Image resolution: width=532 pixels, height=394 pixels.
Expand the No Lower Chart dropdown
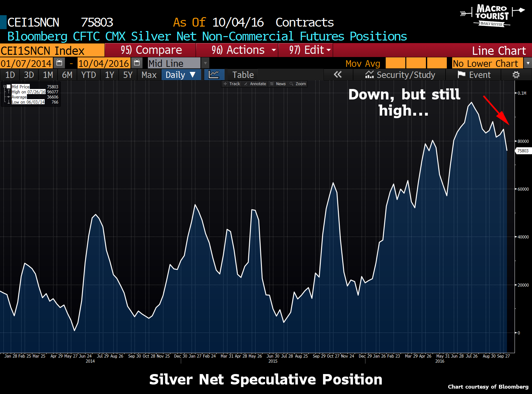click(528, 63)
